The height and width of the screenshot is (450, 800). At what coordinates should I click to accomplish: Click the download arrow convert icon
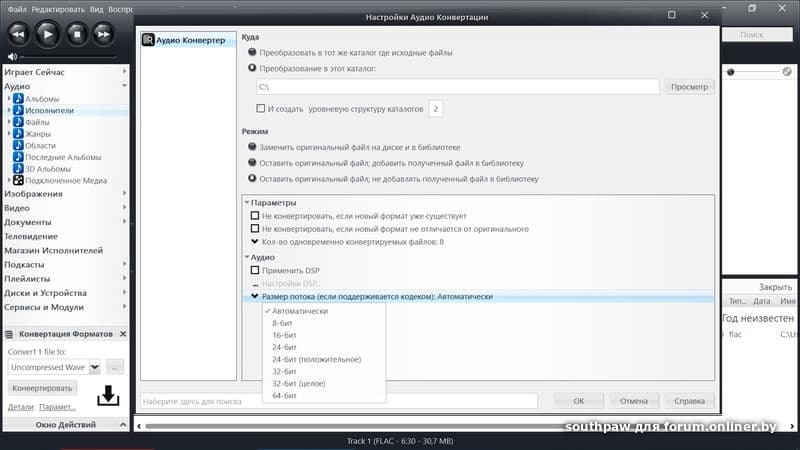108,395
